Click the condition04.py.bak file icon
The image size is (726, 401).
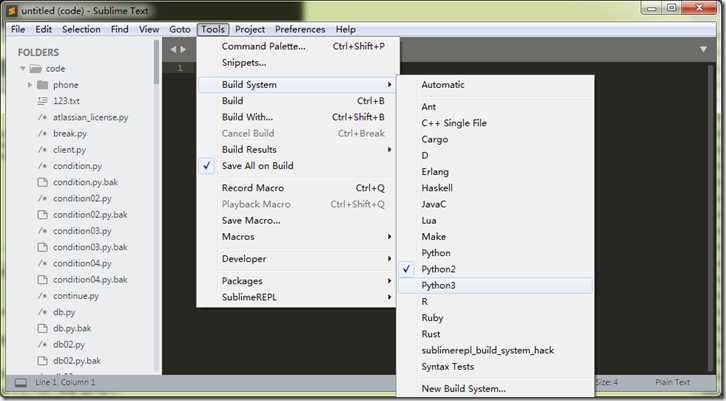tap(43, 280)
